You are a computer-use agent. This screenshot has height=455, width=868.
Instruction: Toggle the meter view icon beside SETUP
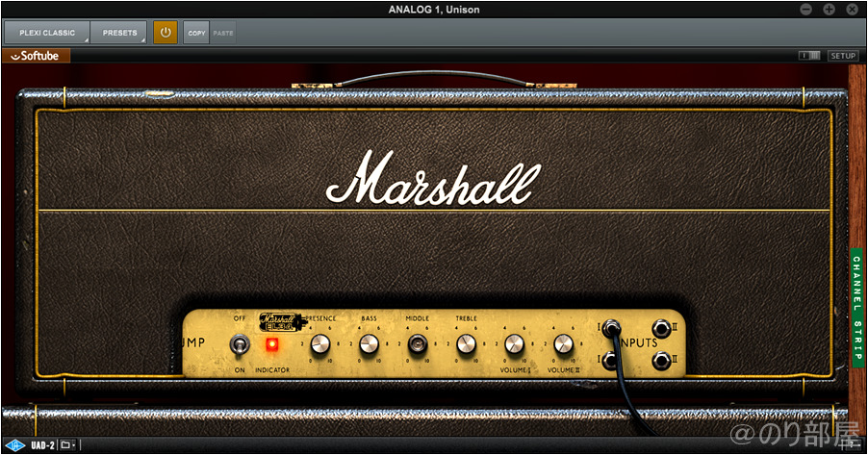click(810, 56)
